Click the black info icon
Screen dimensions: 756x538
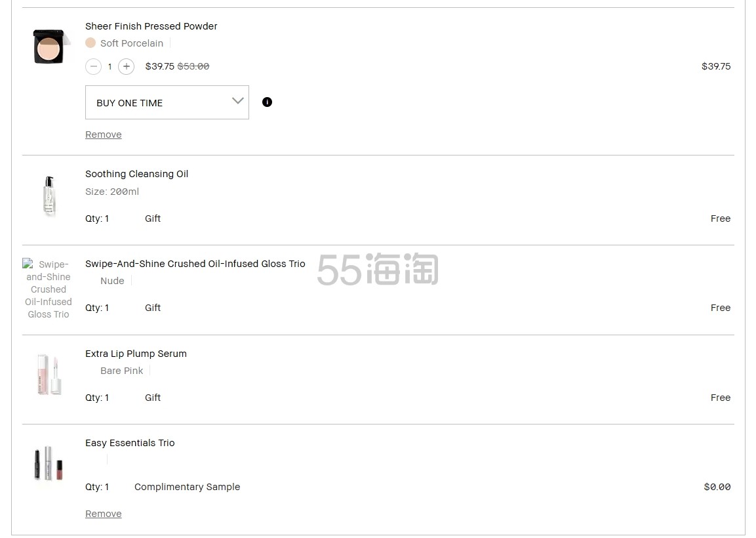(267, 102)
